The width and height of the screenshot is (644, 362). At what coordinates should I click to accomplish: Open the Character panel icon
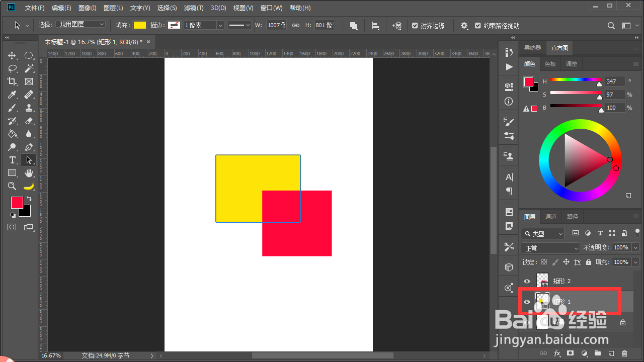[x=509, y=177]
